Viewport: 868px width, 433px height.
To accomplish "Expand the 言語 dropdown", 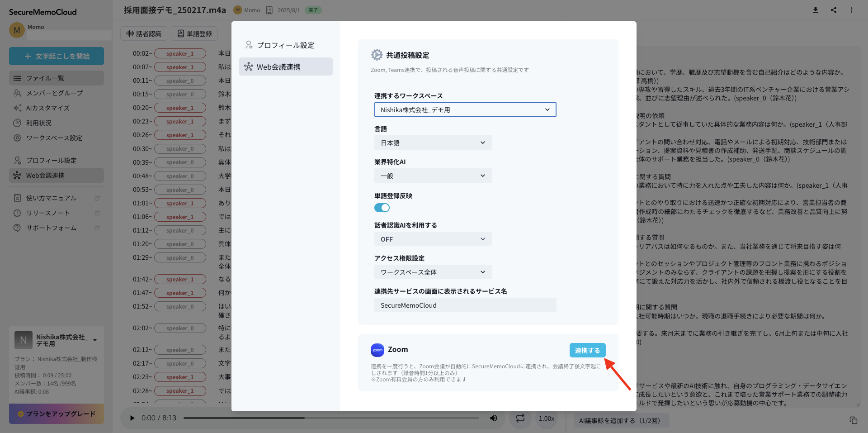I will (433, 143).
